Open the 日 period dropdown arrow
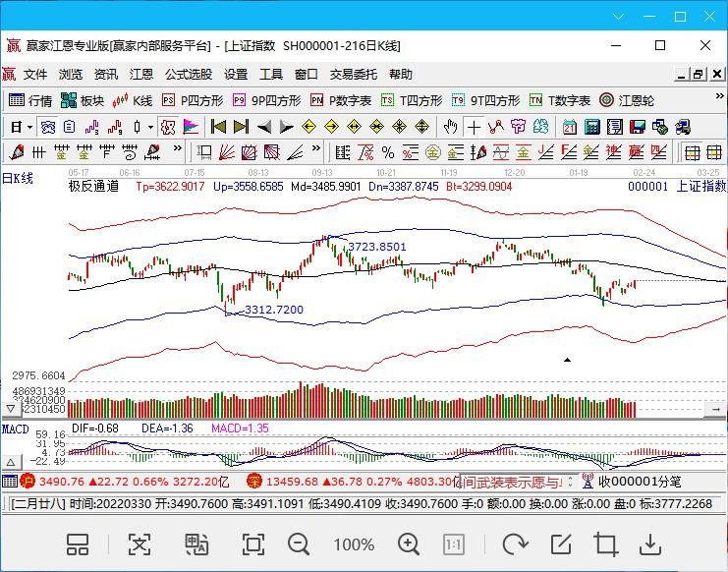 29,127
